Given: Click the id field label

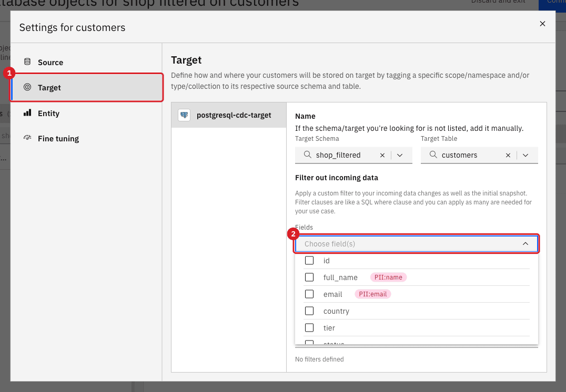Looking at the screenshot, I should coord(327,261).
